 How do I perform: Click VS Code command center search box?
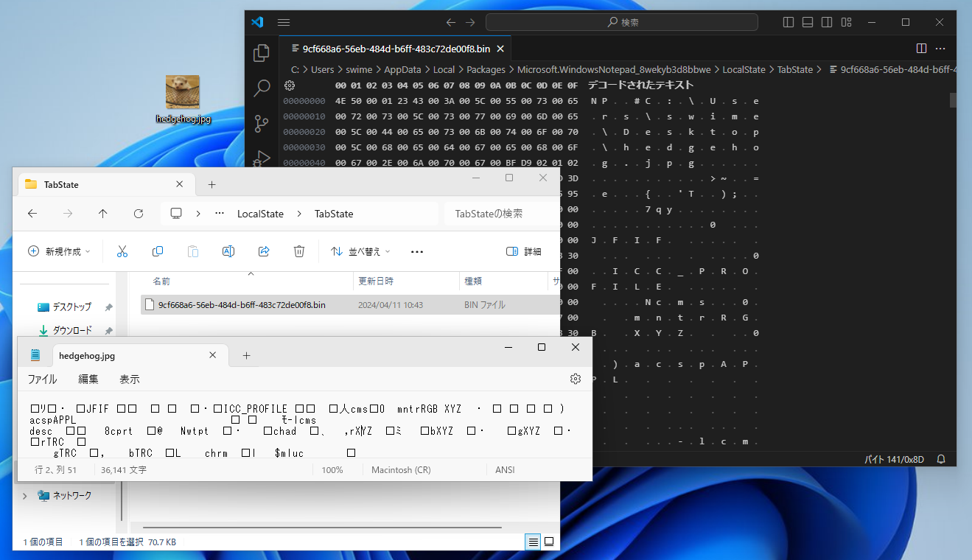click(x=622, y=22)
